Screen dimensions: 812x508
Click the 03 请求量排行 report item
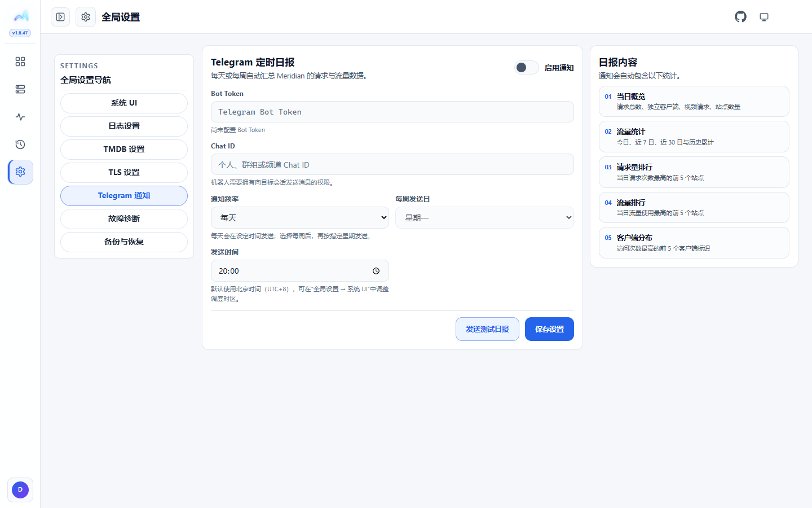[694, 172]
